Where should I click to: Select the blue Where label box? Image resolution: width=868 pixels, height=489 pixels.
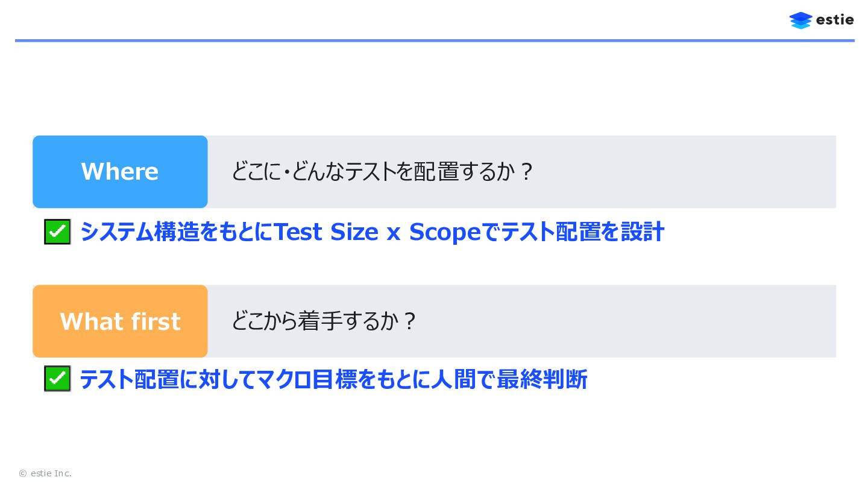coord(120,172)
